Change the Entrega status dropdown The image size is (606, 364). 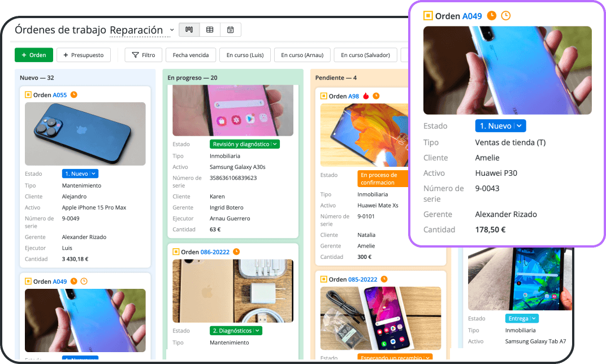pos(522,318)
